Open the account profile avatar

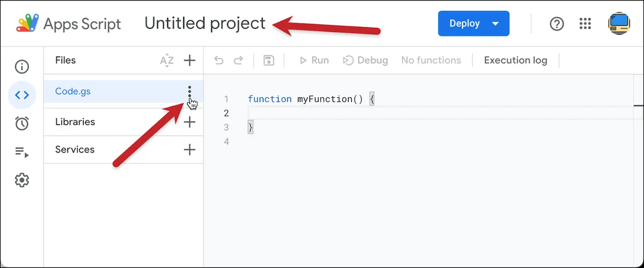tap(619, 24)
